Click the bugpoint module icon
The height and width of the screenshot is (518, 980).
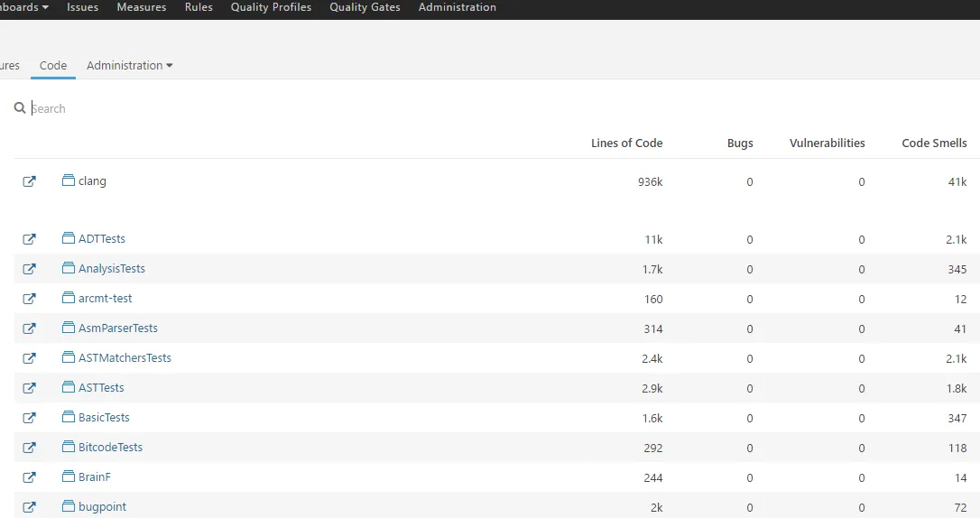(68, 506)
